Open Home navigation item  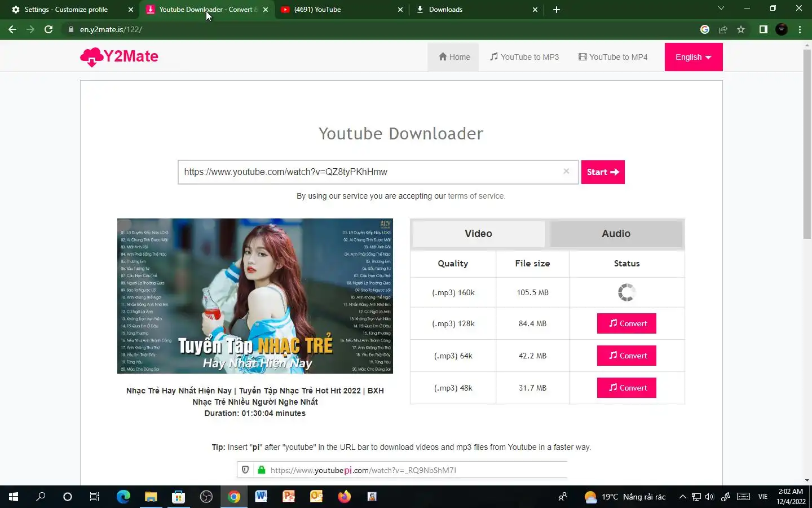(454, 57)
